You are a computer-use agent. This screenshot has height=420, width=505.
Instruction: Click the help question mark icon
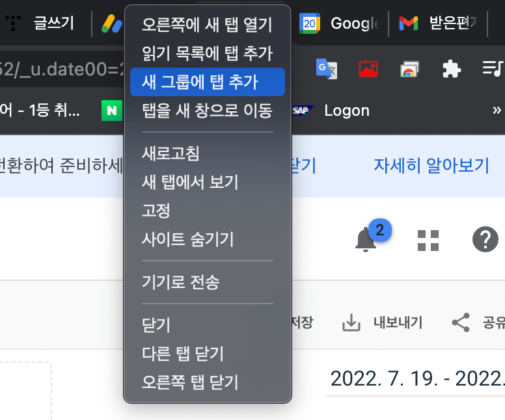click(x=485, y=239)
